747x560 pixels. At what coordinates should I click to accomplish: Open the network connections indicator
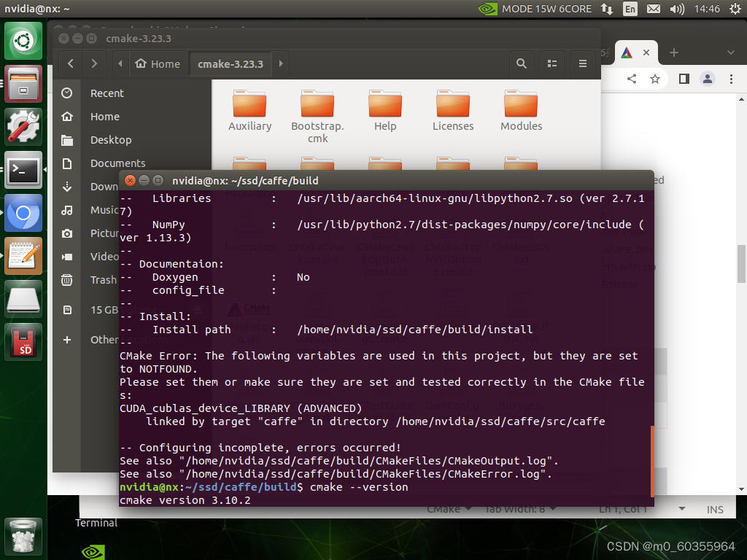[x=607, y=9]
